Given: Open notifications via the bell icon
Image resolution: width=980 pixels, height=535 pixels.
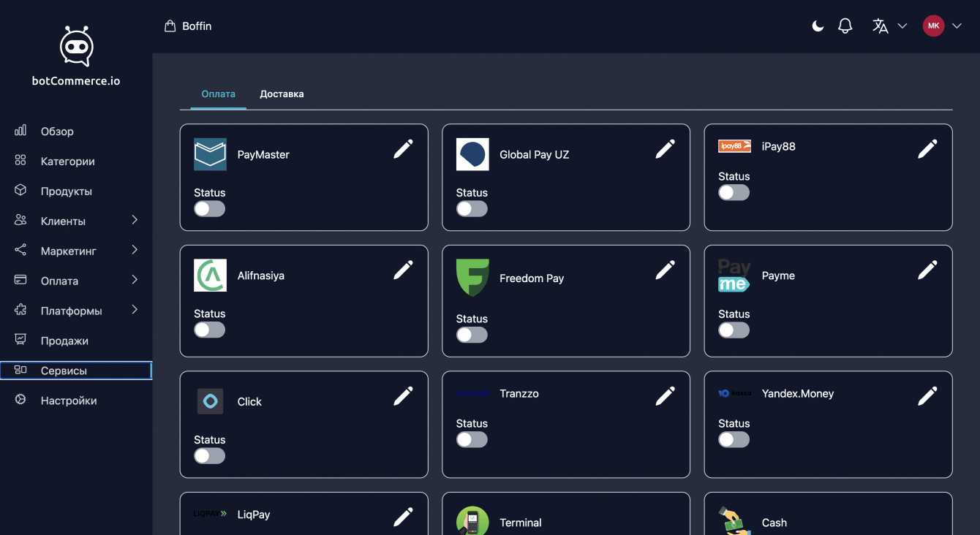Looking at the screenshot, I should [x=845, y=26].
